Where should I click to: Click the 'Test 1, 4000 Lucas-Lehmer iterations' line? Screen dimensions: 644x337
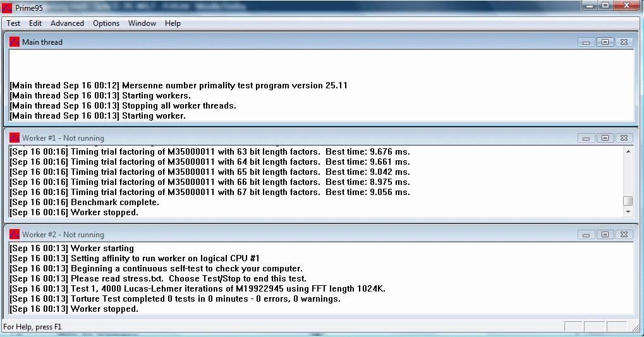click(x=198, y=288)
